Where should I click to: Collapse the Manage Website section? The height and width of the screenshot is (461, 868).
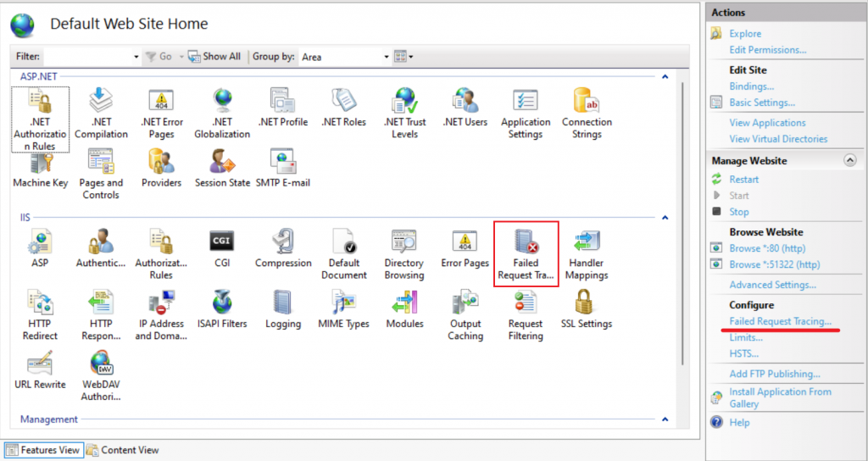tap(849, 160)
